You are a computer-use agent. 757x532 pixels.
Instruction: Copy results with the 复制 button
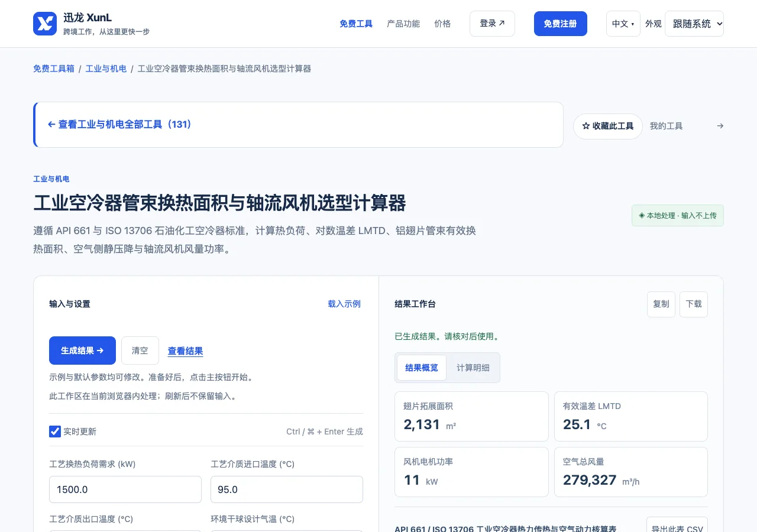pos(661,304)
